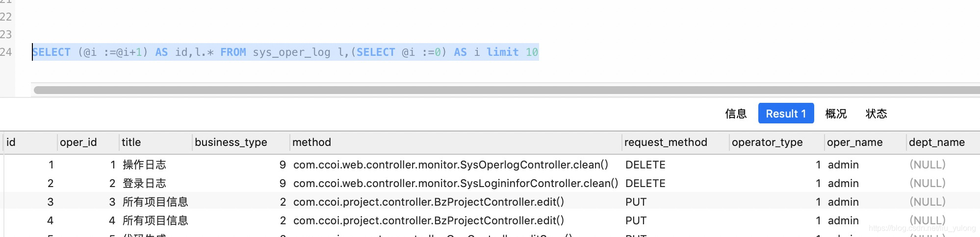Viewport: 980px width, 237px height.
Task: Click the id column header
Action: 11,142
